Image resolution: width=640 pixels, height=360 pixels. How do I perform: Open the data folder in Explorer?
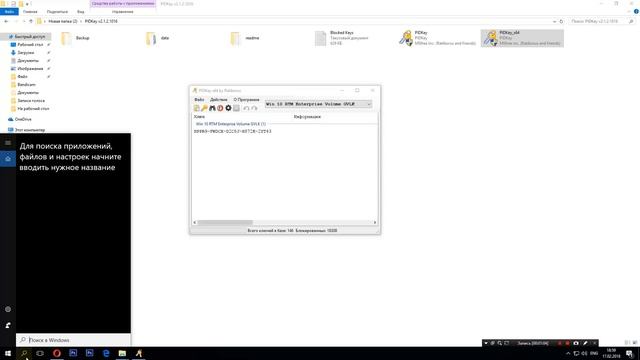[x=158, y=38]
